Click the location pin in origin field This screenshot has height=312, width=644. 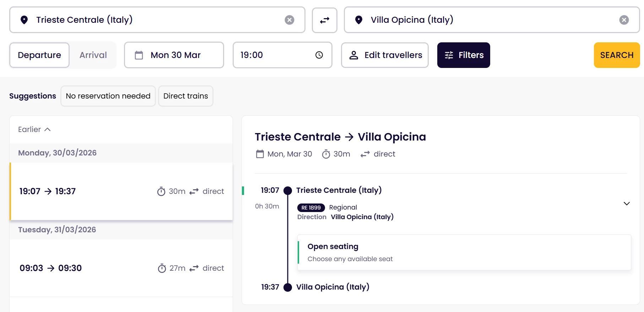[24, 20]
